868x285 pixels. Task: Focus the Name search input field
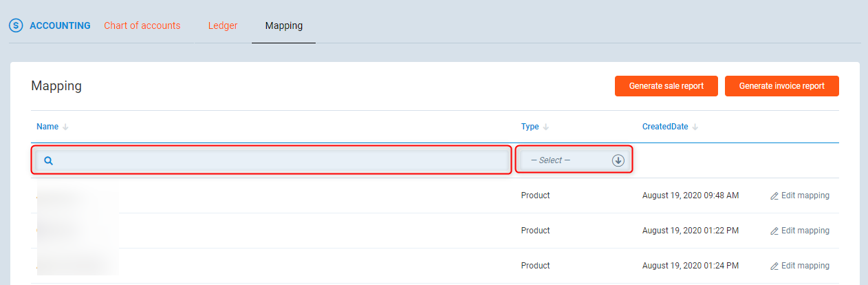click(275, 160)
